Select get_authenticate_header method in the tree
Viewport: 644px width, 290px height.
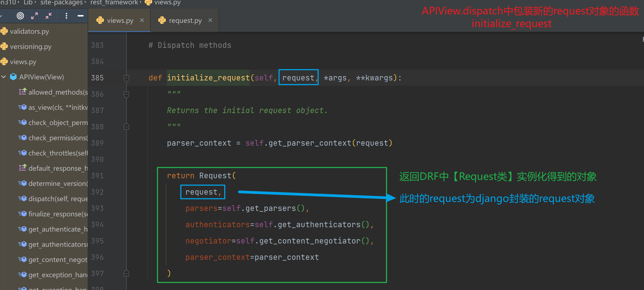click(58, 229)
